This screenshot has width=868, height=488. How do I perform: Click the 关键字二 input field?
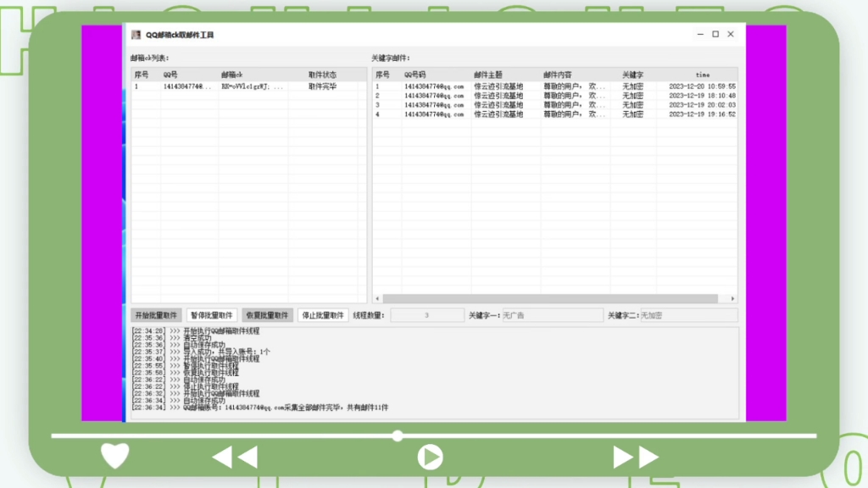coord(689,315)
